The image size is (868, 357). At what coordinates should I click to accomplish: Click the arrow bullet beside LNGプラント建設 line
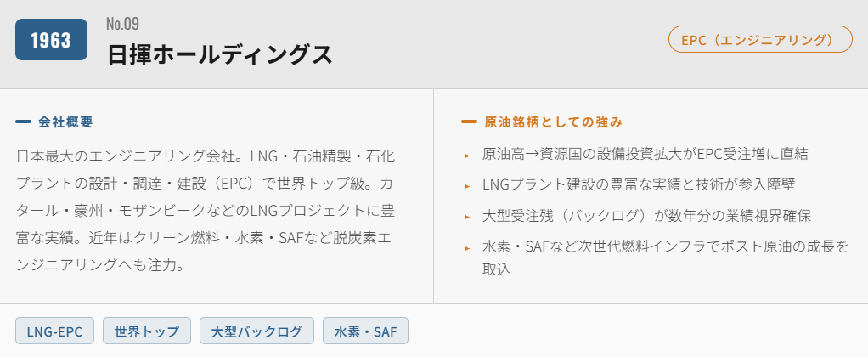[467, 185]
